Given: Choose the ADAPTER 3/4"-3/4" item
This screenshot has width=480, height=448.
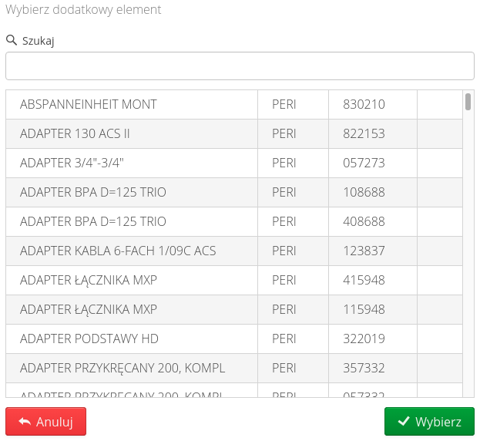Looking at the screenshot, I should 72,163.
